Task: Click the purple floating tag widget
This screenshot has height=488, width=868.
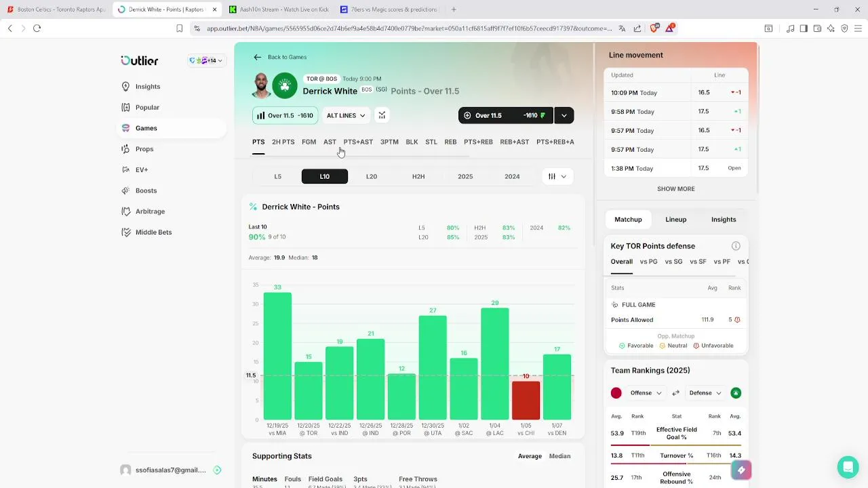Action: pyautogui.click(x=741, y=470)
